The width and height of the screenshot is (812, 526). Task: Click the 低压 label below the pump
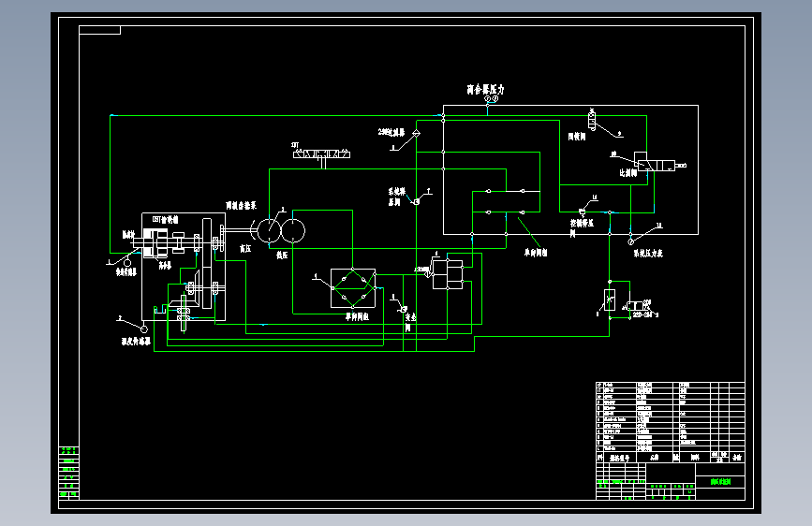(282, 256)
